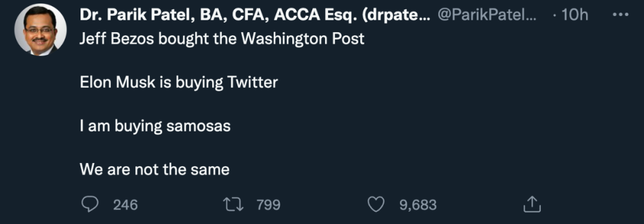Click the 'I am buying samosas' line
Viewport: 644px width, 224px height.
pos(155,127)
